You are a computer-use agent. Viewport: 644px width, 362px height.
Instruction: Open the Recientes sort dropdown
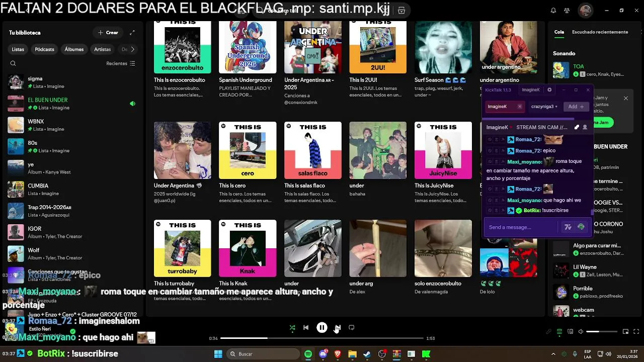(x=121, y=63)
